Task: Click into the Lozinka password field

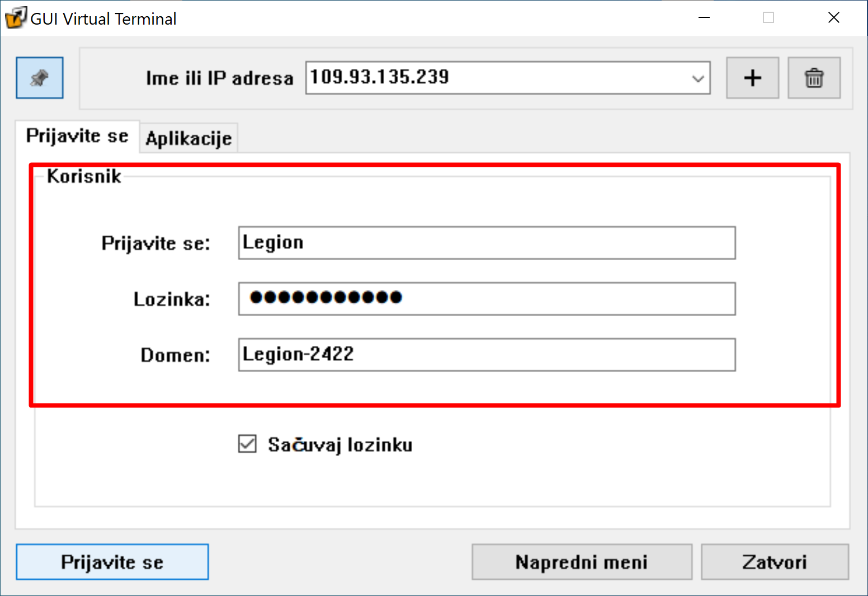Action: click(487, 299)
